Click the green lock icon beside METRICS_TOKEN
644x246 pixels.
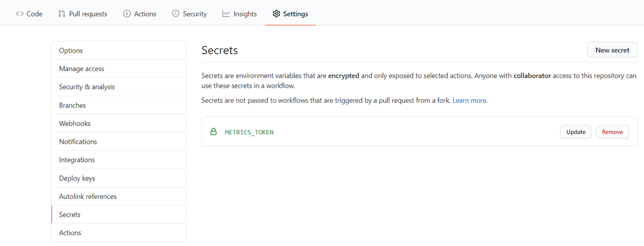[214, 132]
